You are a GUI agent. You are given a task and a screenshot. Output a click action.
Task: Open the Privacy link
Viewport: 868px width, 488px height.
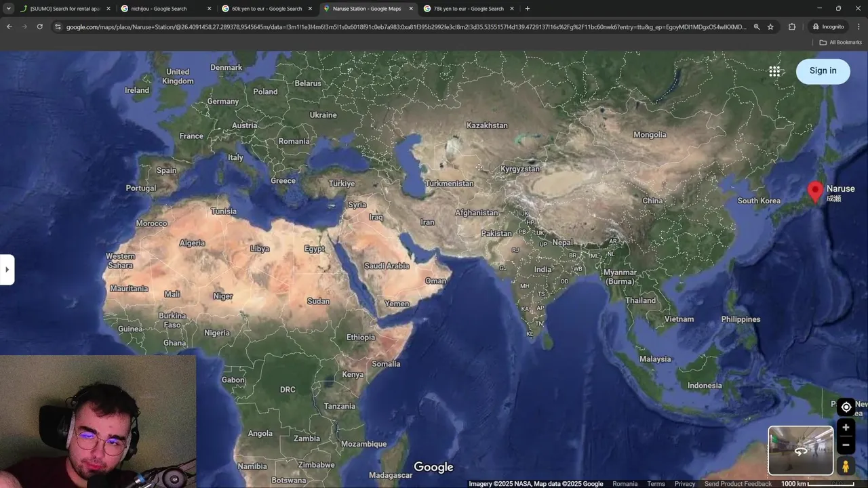684,484
